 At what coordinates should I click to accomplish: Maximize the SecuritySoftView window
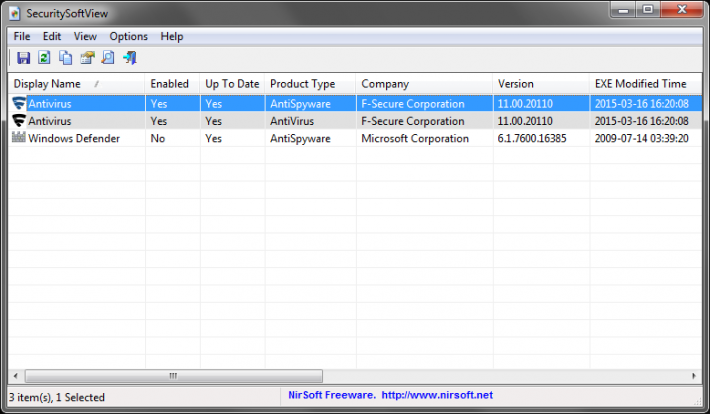pos(648,10)
